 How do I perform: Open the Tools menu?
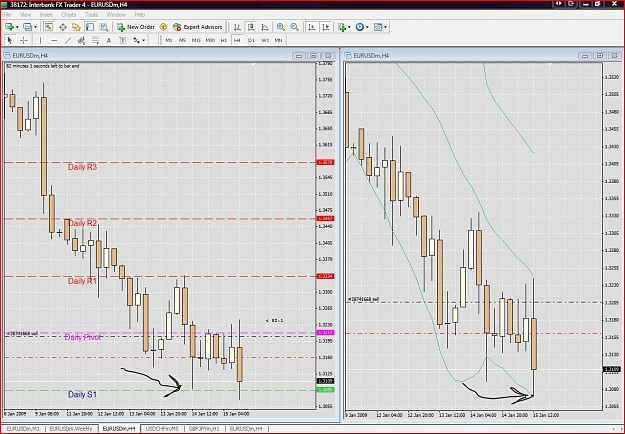tap(91, 15)
